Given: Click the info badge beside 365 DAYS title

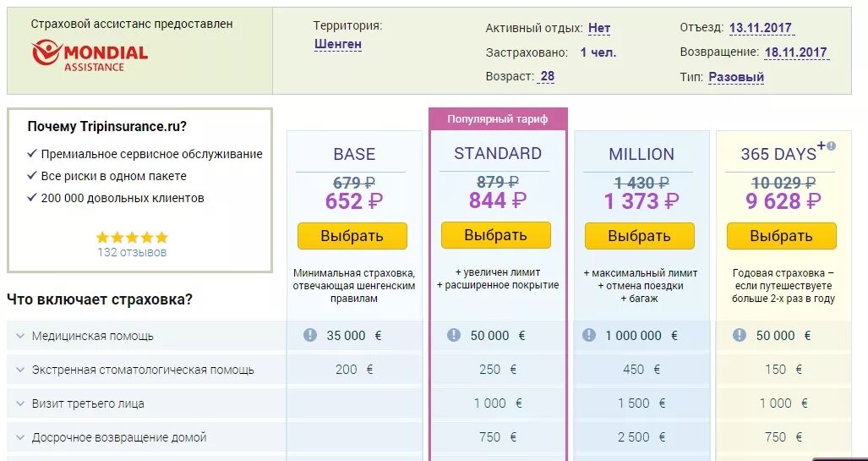Looking at the screenshot, I should [x=831, y=145].
